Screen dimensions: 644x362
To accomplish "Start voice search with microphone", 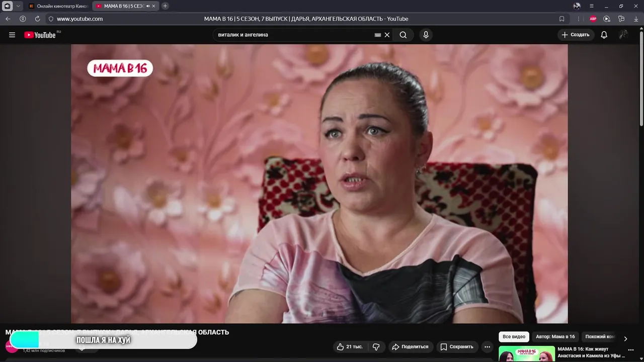I will pos(426,35).
